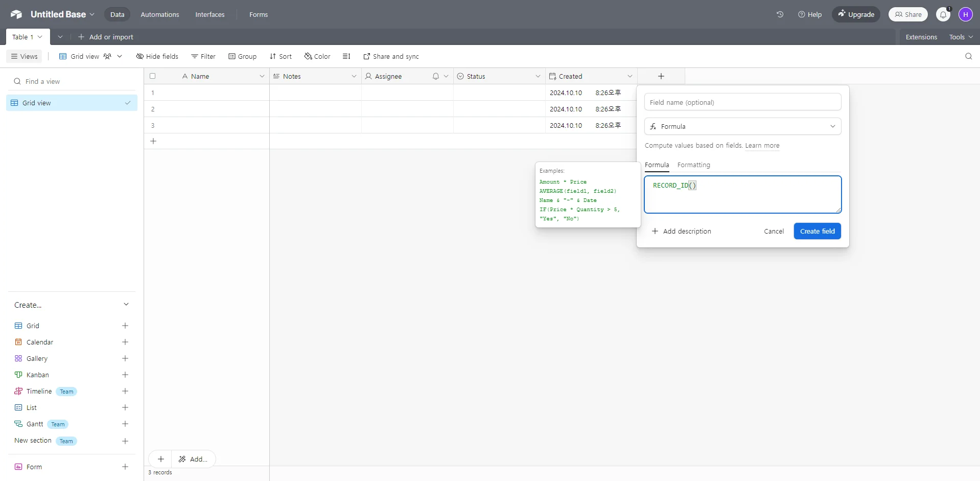980x481 pixels.
Task: Open the Formula field type dropdown
Action: (x=742, y=126)
